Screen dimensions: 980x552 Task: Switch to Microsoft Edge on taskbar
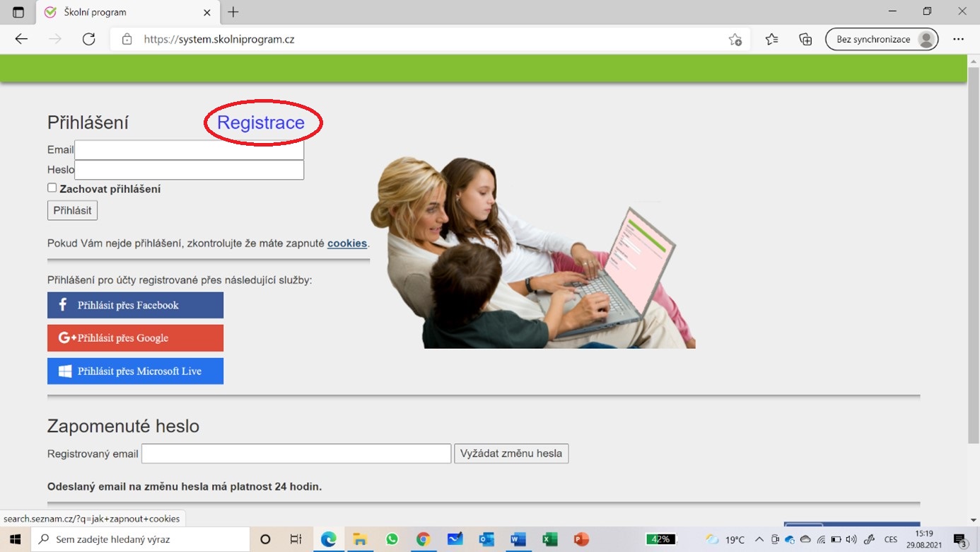[329, 539]
